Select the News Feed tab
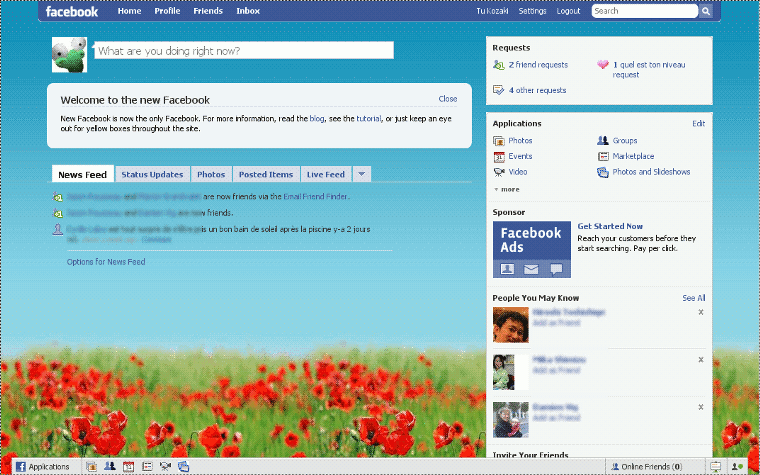This screenshot has width=760, height=475. point(83,174)
